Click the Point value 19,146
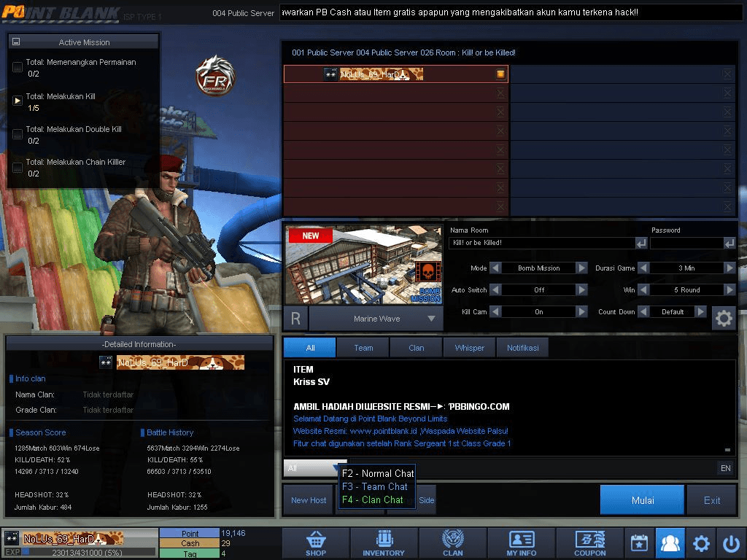The image size is (747, 560). coord(233,533)
